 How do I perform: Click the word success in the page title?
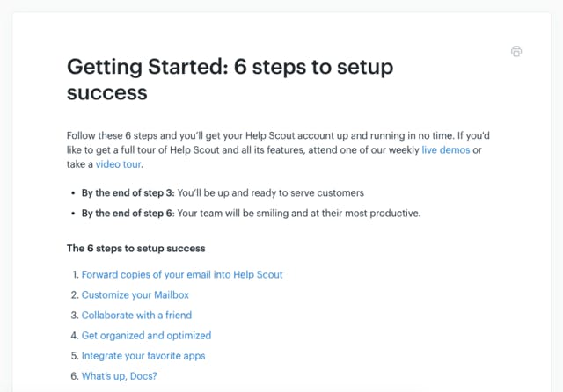(x=107, y=93)
